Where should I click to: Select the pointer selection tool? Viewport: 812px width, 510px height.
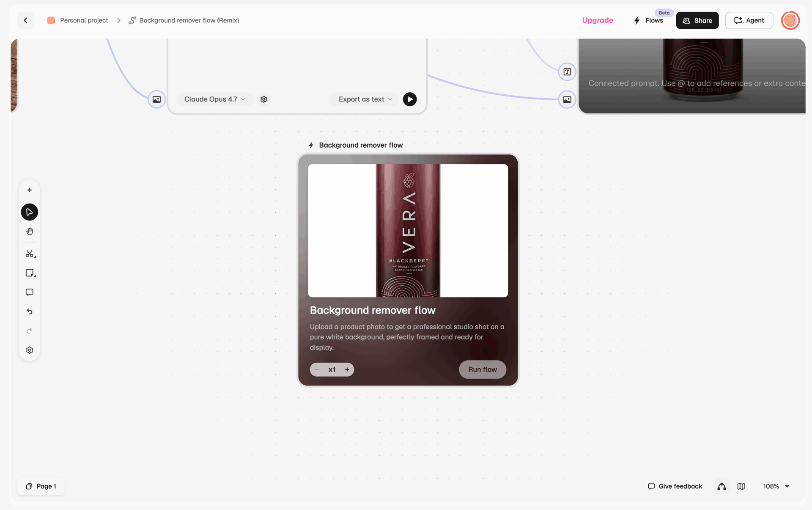click(x=30, y=212)
